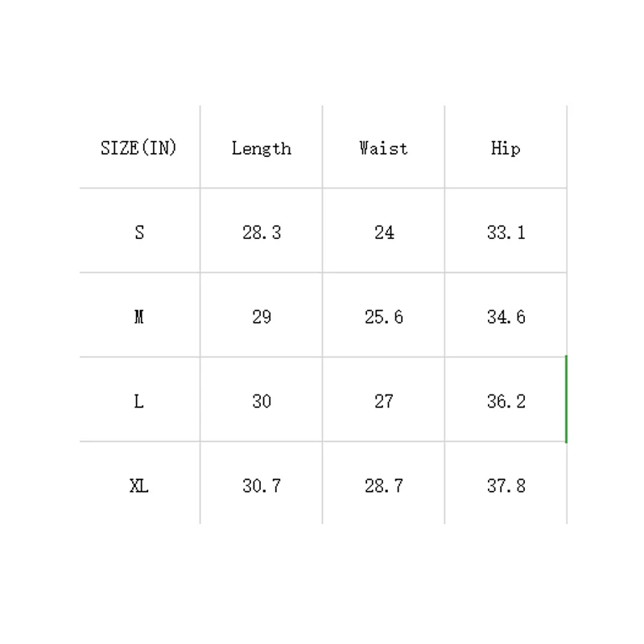Select the S size row label
Viewport: 644px width, 644px height.
139,233
